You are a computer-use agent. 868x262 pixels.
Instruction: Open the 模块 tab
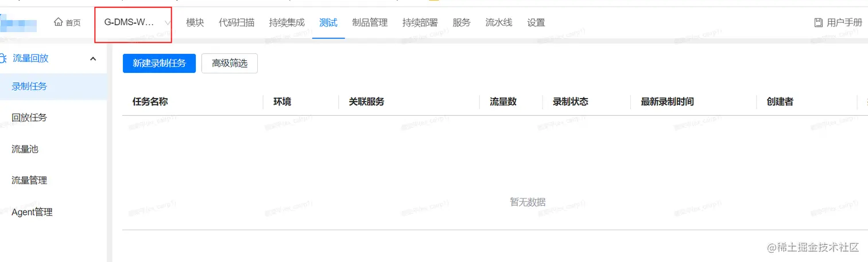coord(195,23)
